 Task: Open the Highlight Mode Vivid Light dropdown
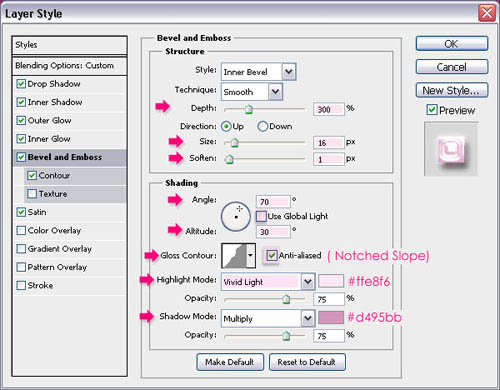pyautogui.click(x=308, y=282)
